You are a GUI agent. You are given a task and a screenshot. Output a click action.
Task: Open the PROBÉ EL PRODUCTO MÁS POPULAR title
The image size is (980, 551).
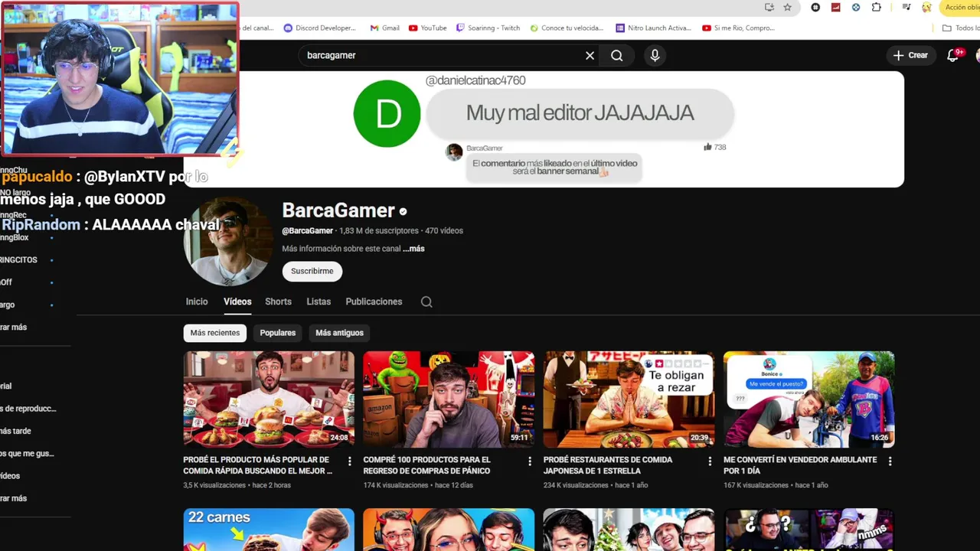pos(257,465)
